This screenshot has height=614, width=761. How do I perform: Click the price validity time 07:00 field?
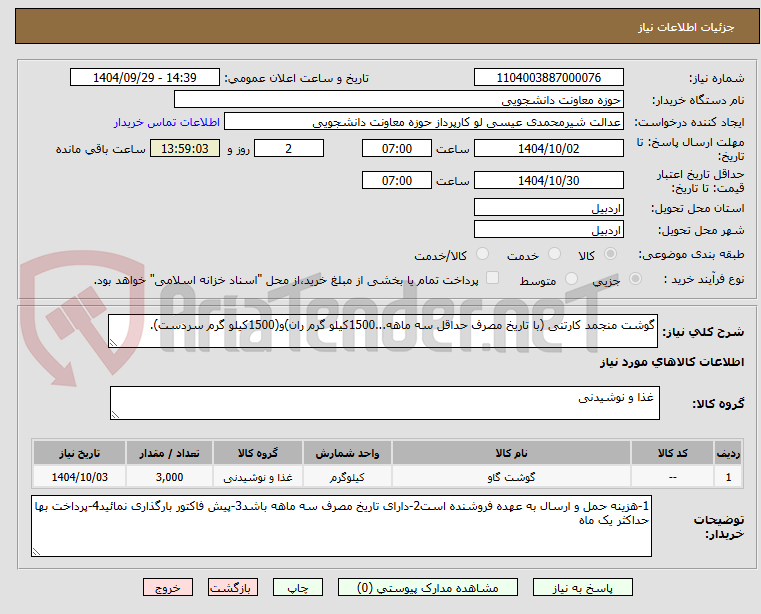click(x=397, y=181)
